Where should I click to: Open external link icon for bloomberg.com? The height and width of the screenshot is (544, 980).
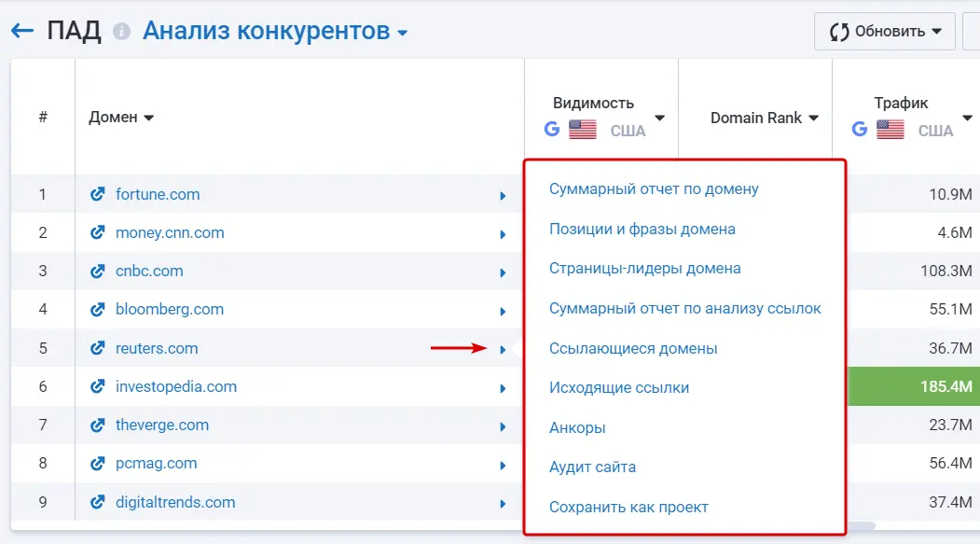(98, 310)
